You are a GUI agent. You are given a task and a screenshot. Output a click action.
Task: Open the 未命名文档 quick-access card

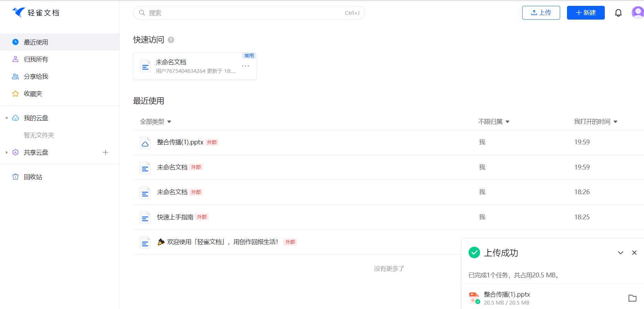(195, 66)
